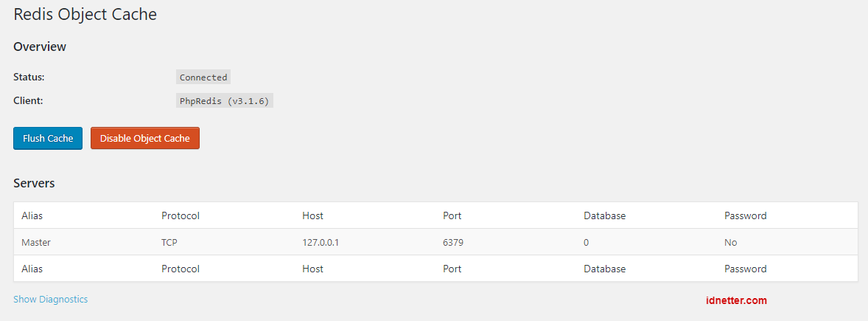Click the Protocol column header
The image size is (868, 321).
(181, 215)
